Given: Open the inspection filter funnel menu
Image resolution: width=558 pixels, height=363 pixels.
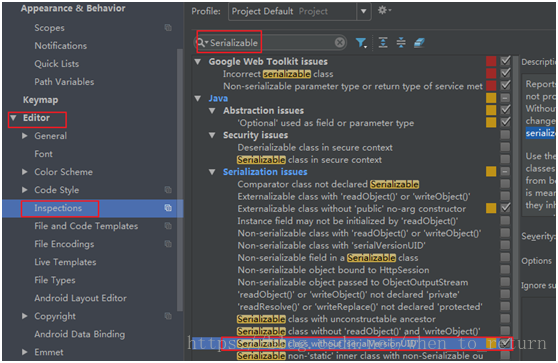Looking at the screenshot, I should tap(361, 43).
